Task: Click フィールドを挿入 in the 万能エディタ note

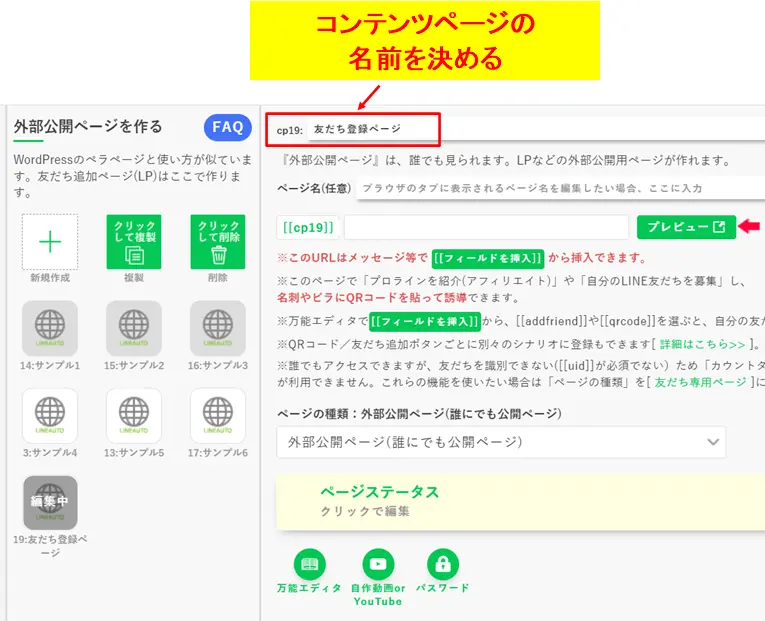Action: click(425, 321)
